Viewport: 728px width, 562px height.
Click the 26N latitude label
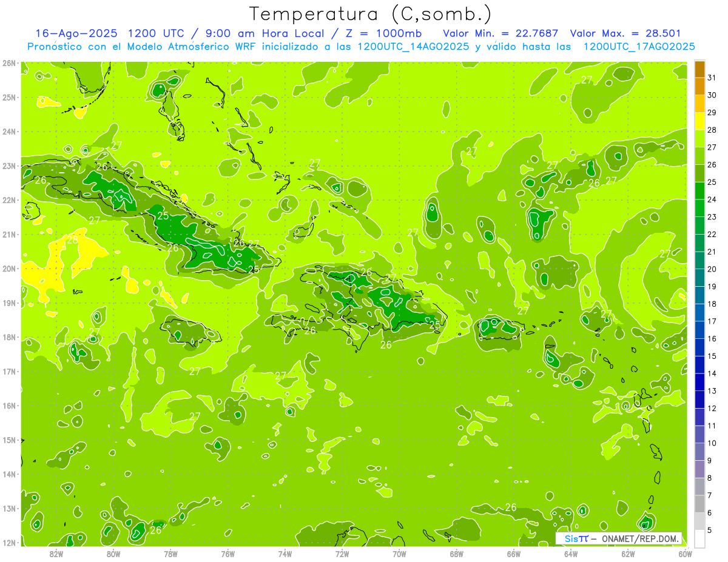point(8,63)
